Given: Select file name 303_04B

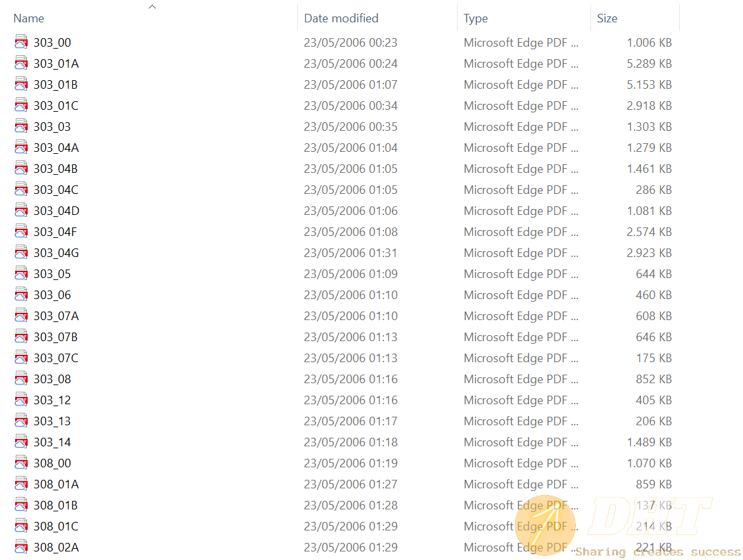Looking at the screenshot, I should coord(55,169).
